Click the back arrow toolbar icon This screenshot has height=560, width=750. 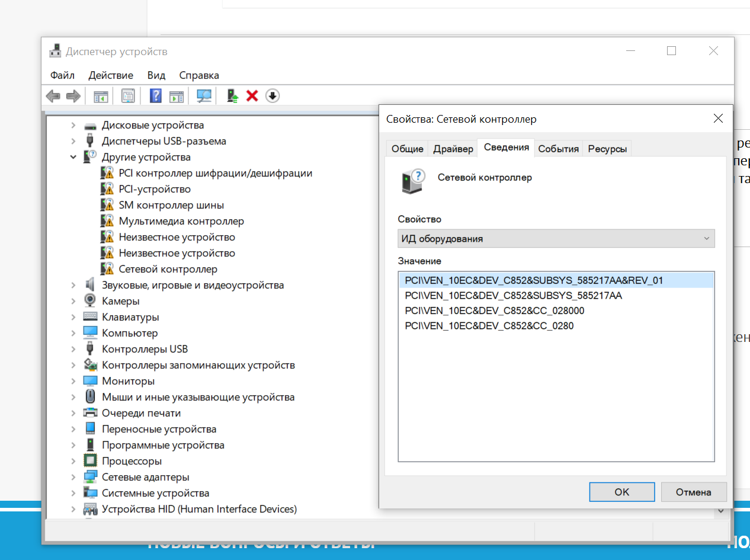[53, 95]
